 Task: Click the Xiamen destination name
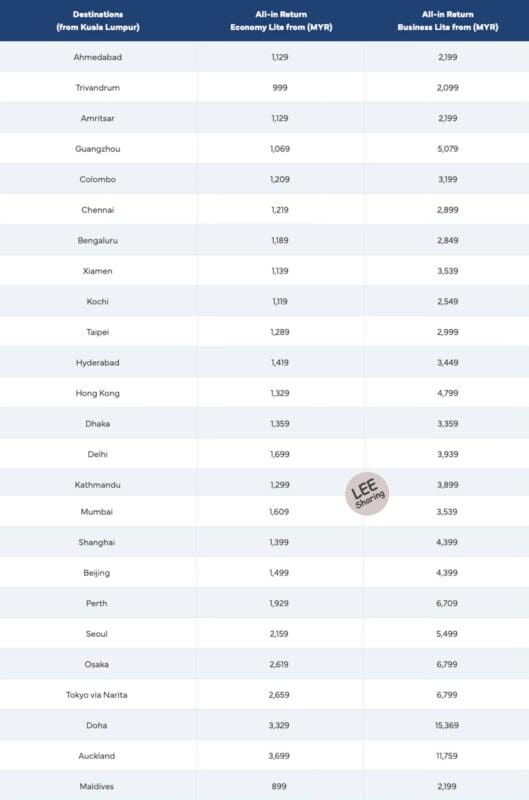97,271
